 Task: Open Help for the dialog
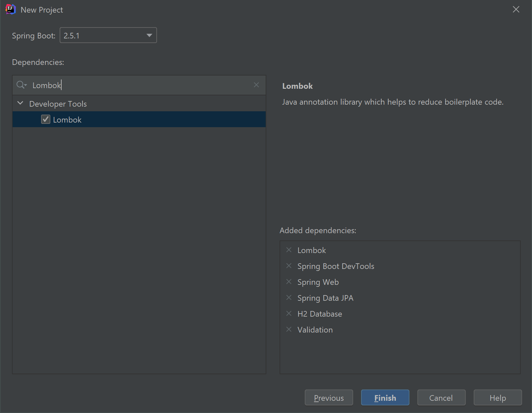click(x=497, y=398)
